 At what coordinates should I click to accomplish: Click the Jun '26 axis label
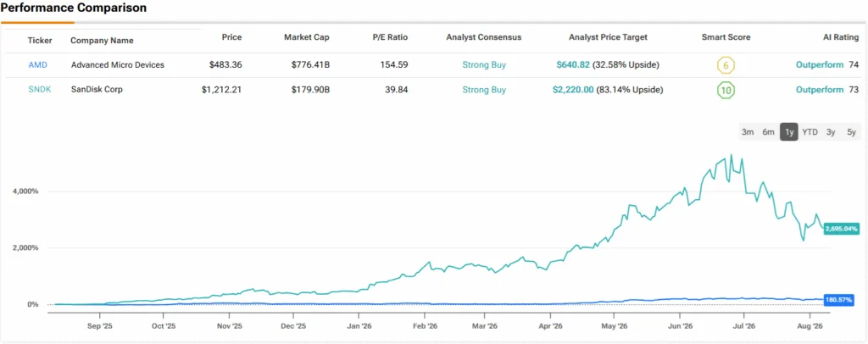[x=681, y=326]
